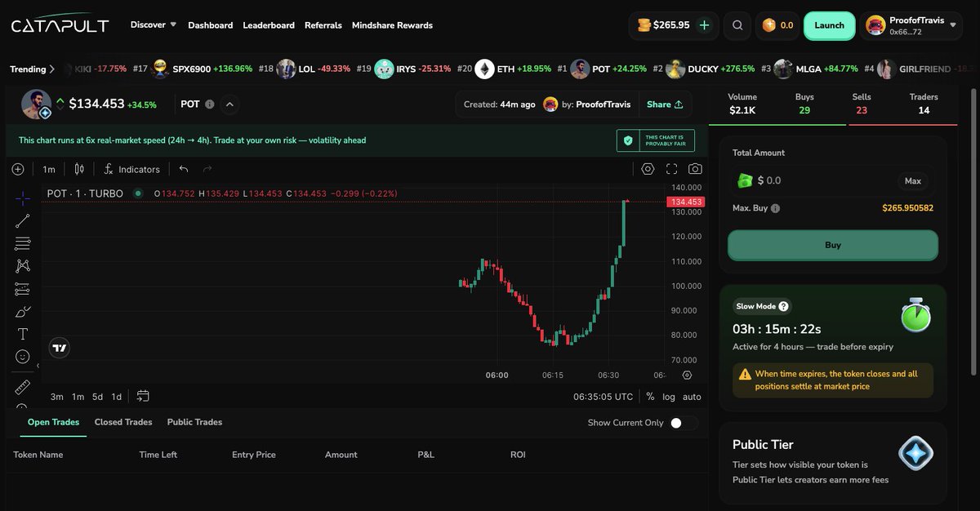Image resolution: width=980 pixels, height=511 pixels.
Task: Open the Leaderboard page
Action: click(x=269, y=25)
